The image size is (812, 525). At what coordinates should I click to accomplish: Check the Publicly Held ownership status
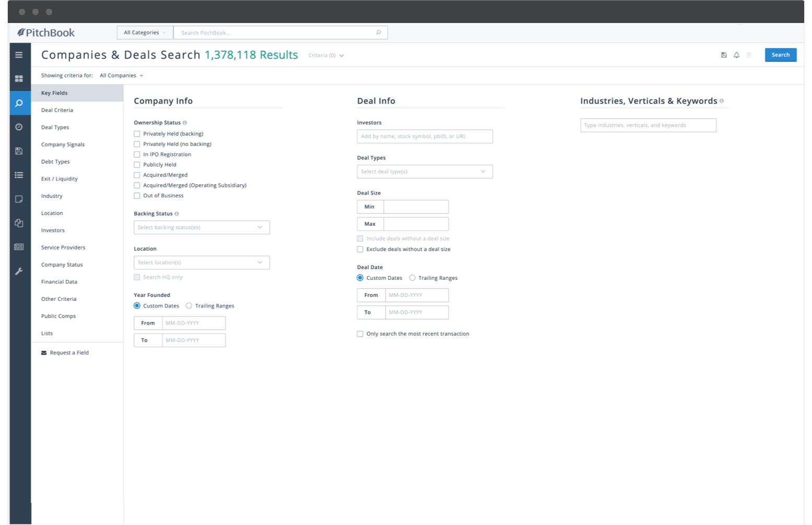click(x=137, y=164)
